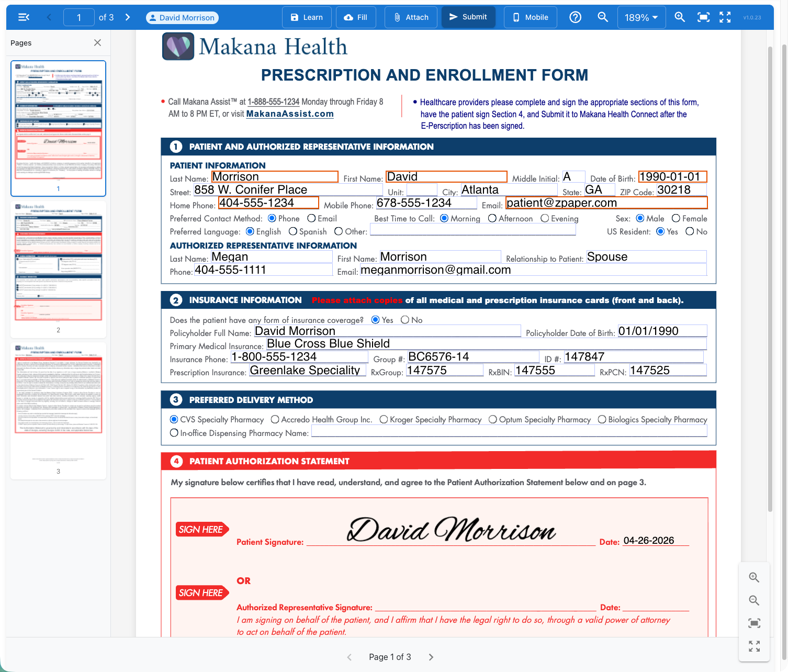Click the page number input box
This screenshot has width=788, height=672.
click(79, 17)
